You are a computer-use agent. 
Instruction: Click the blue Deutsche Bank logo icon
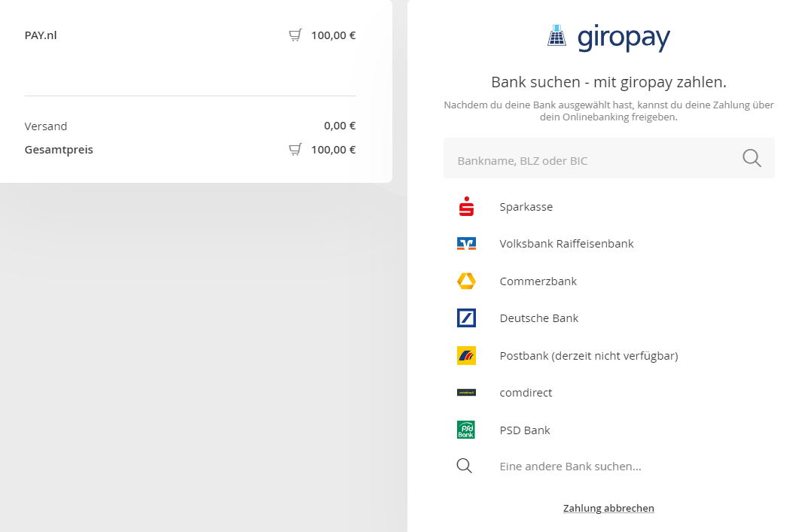tap(466, 318)
